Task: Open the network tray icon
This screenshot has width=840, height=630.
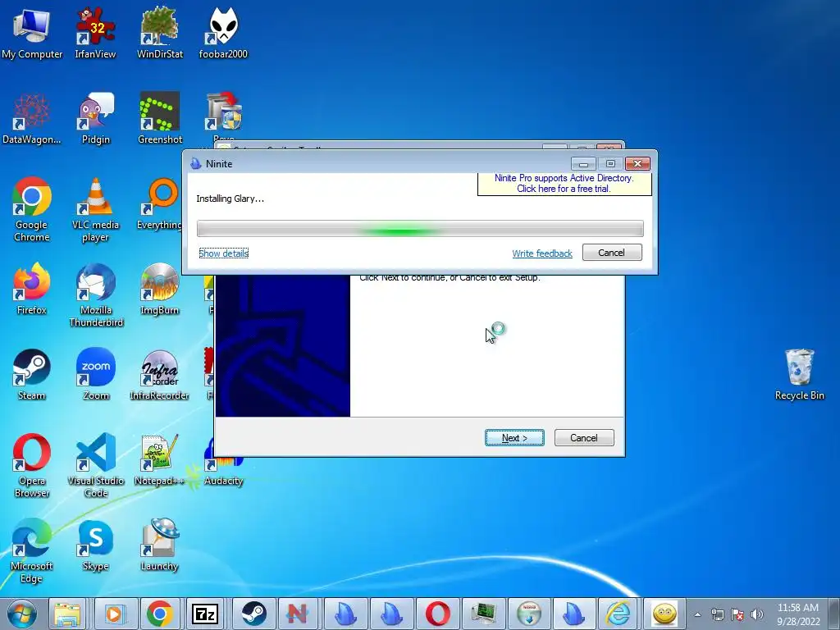Action: pos(717,614)
